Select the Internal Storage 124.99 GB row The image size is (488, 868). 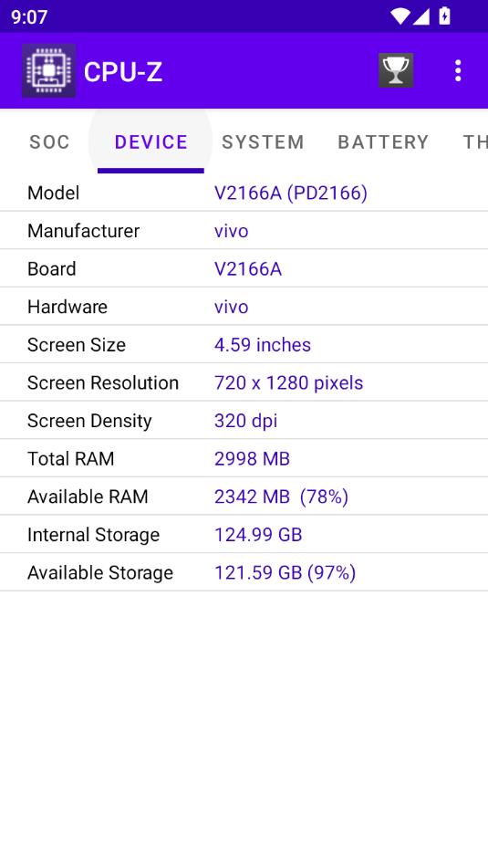click(244, 534)
